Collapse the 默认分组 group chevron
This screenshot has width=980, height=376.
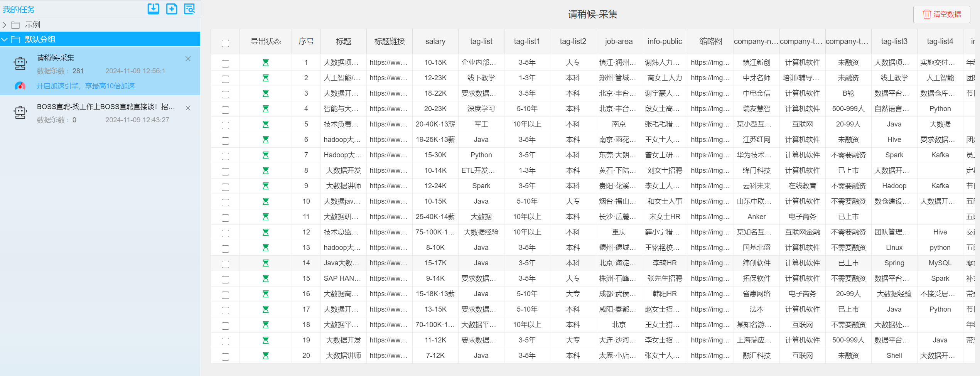click(x=5, y=39)
